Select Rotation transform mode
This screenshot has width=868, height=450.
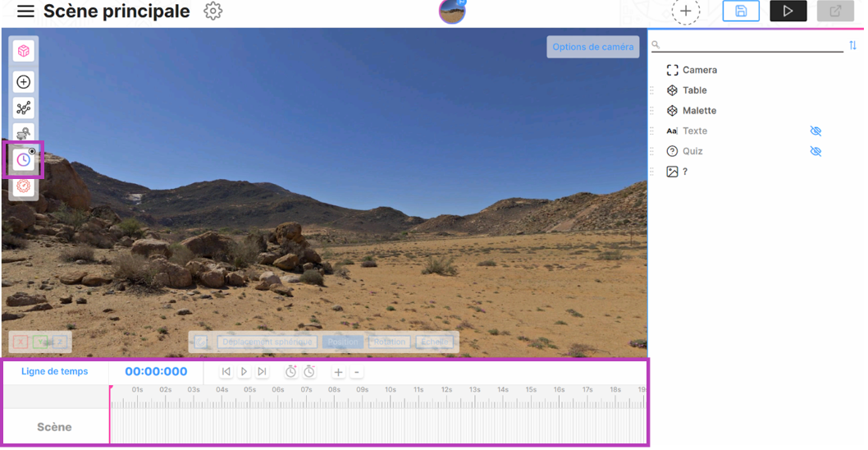coord(390,342)
